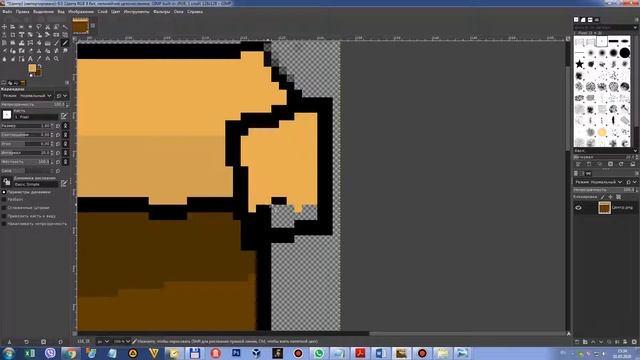
Task: Select the layer thumbnail in layers panel
Action: (x=604, y=208)
